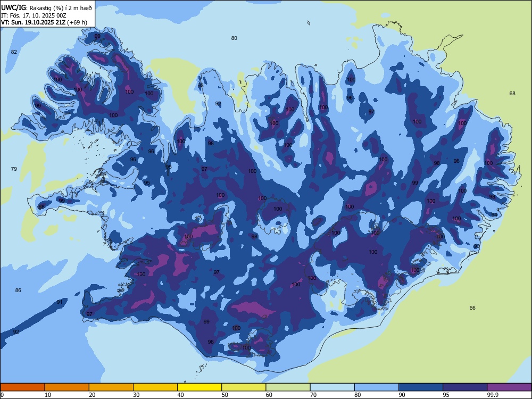This screenshot has height=399, width=532.
Task: Click the golden 30–40 legend swatch
Action: tap(155, 387)
